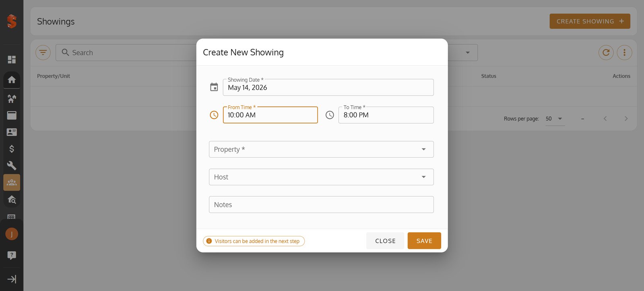The image size is (644, 291).
Task: Expand the sidebar with the arrow icon
Action: pos(12,279)
